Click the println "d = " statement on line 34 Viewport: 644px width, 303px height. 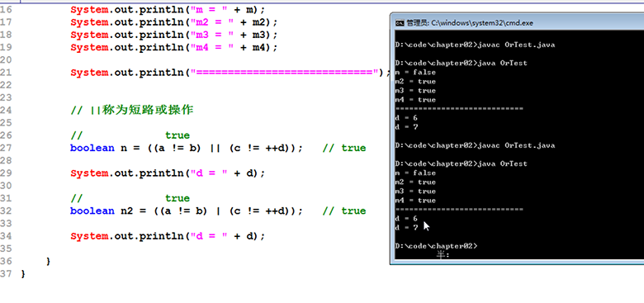point(168,236)
